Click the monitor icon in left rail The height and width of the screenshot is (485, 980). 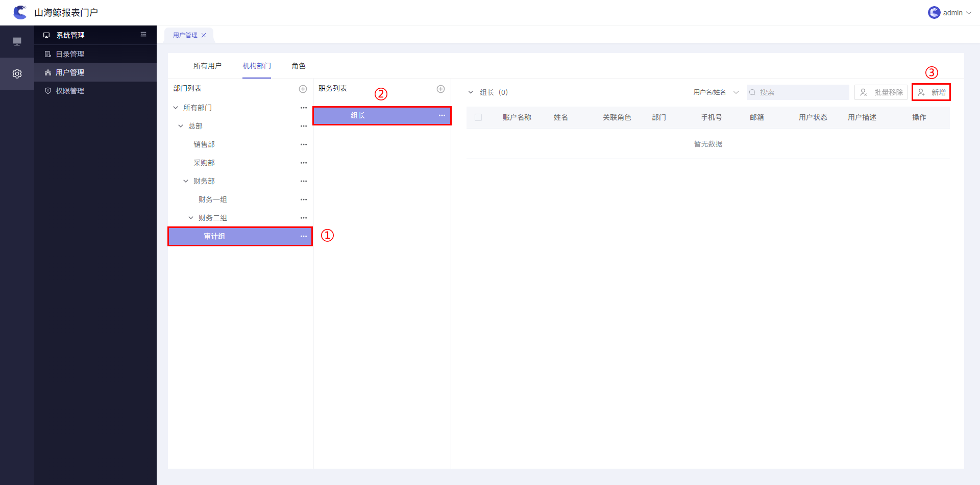(17, 41)
